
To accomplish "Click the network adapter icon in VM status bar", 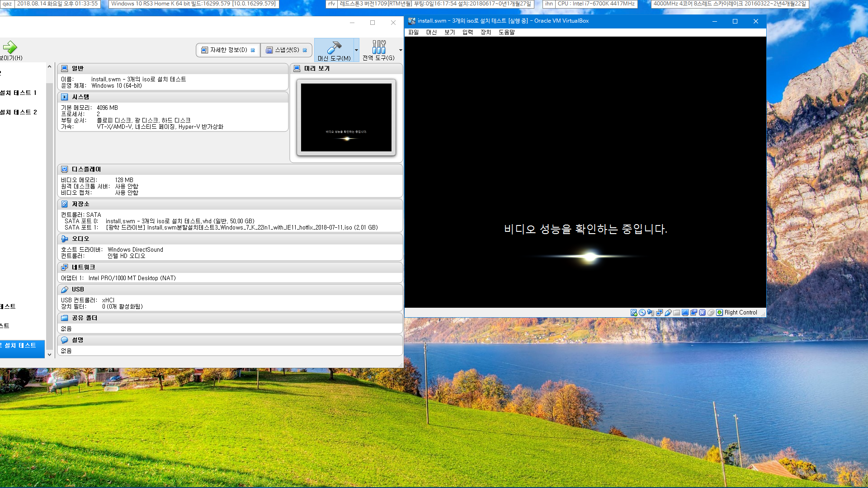I will [x=659, y=312].
